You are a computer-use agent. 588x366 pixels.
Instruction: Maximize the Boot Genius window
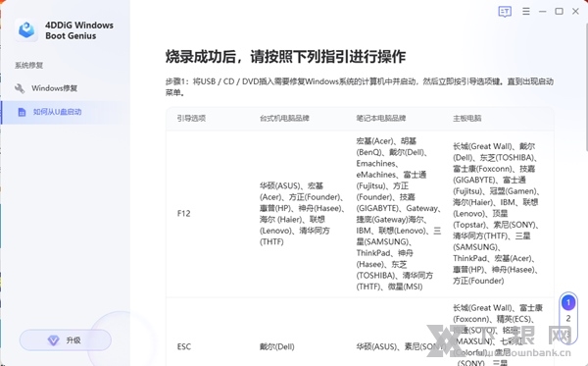pyautogui.click(x=560, y=12)
